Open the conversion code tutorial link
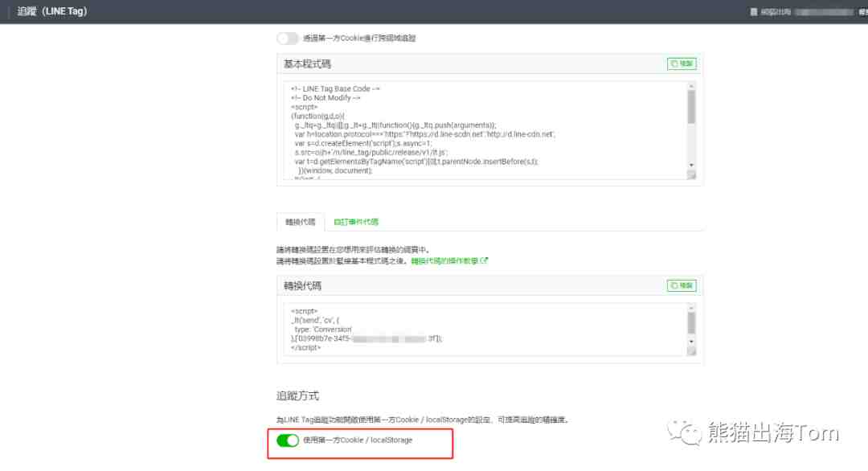This screenshot has width=868, height=471. click(x=449, y=260)
